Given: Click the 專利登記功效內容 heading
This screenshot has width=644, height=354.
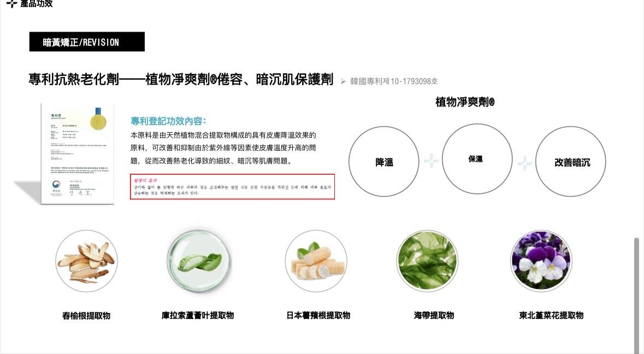Looking at the screenshot, I should coord(168,121).
